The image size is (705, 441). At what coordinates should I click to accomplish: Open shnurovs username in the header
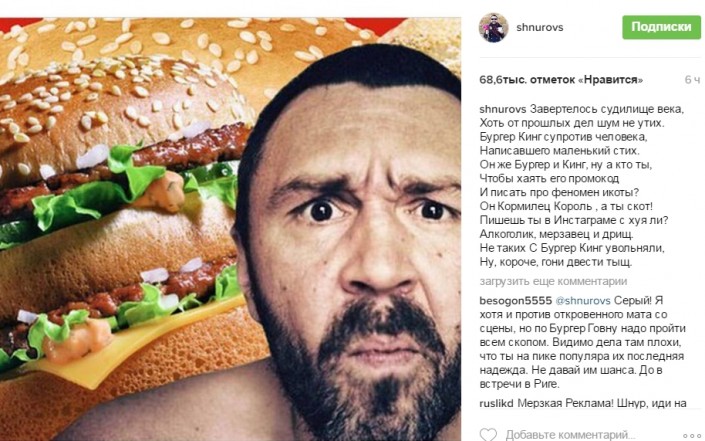click(540, 27)
